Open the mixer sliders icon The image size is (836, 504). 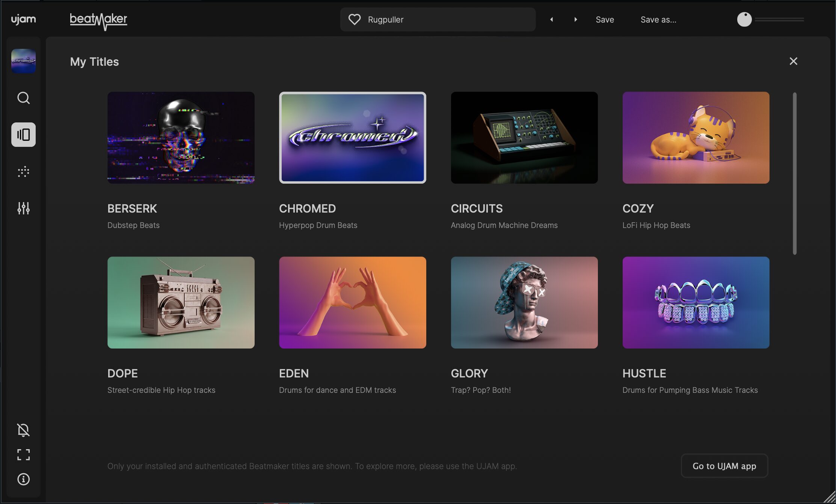point(23,208)
